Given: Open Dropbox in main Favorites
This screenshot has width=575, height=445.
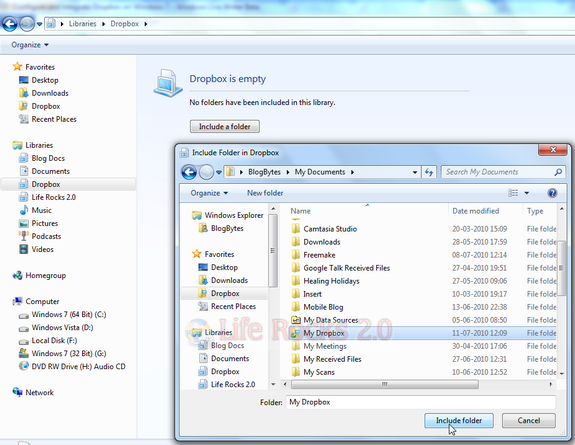Looking at the screenshot, I should point(45,106).
